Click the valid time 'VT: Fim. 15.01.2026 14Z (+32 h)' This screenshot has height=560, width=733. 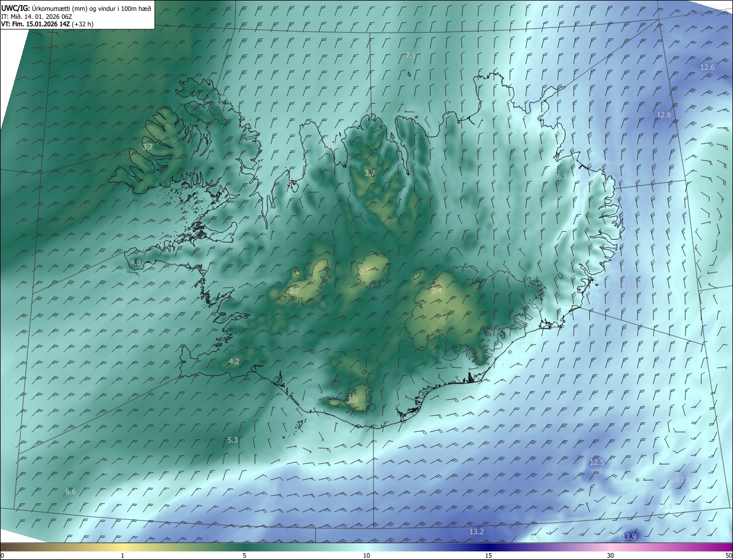[47, 24]
